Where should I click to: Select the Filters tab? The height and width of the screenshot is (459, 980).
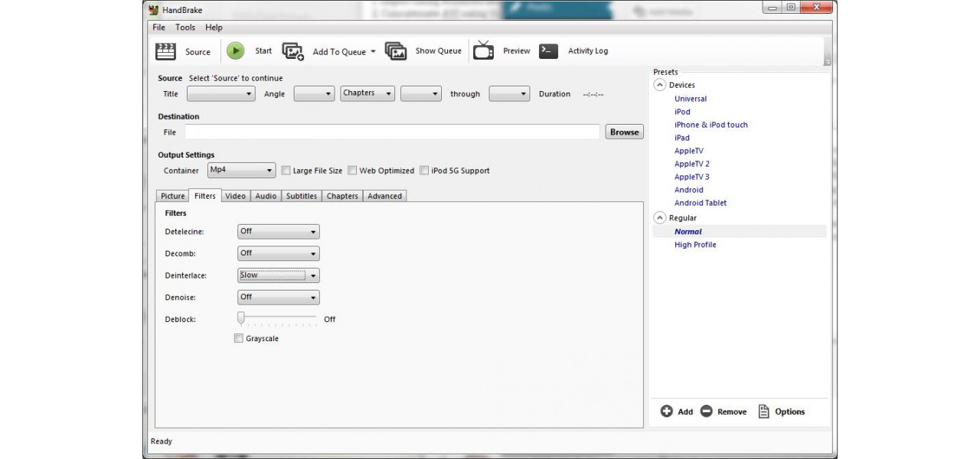205,196
